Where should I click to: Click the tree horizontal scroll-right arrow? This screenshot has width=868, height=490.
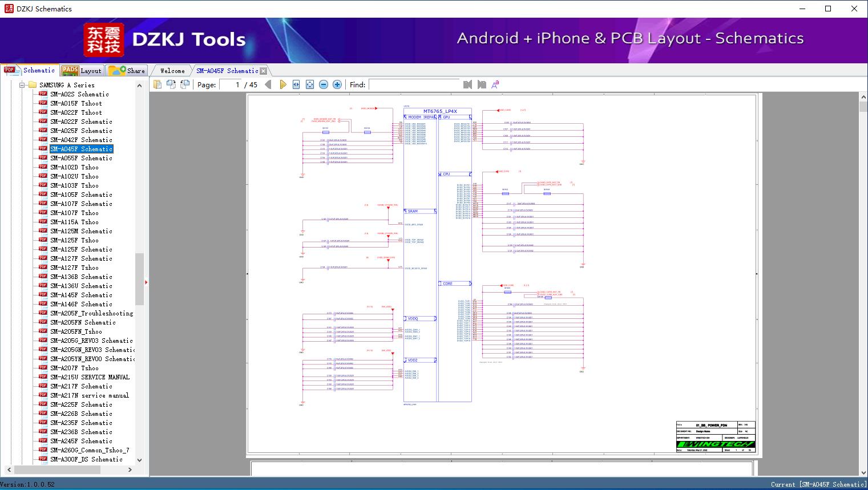(x=130, y=469)
